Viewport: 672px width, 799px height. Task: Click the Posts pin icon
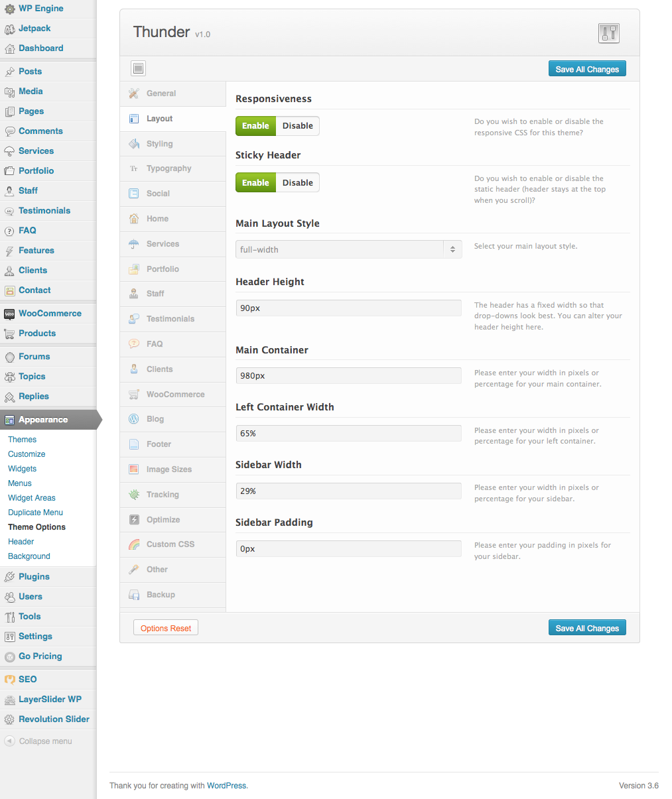coord(9,72)
